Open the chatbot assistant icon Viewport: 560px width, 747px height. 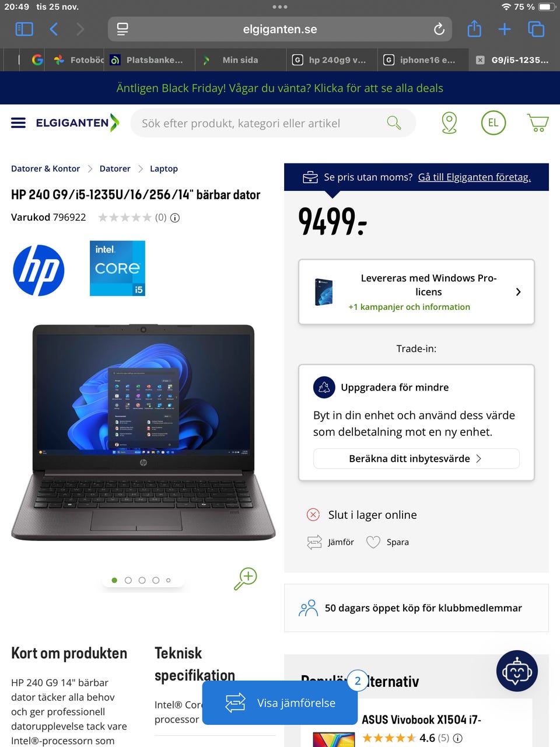click(517, 671)
